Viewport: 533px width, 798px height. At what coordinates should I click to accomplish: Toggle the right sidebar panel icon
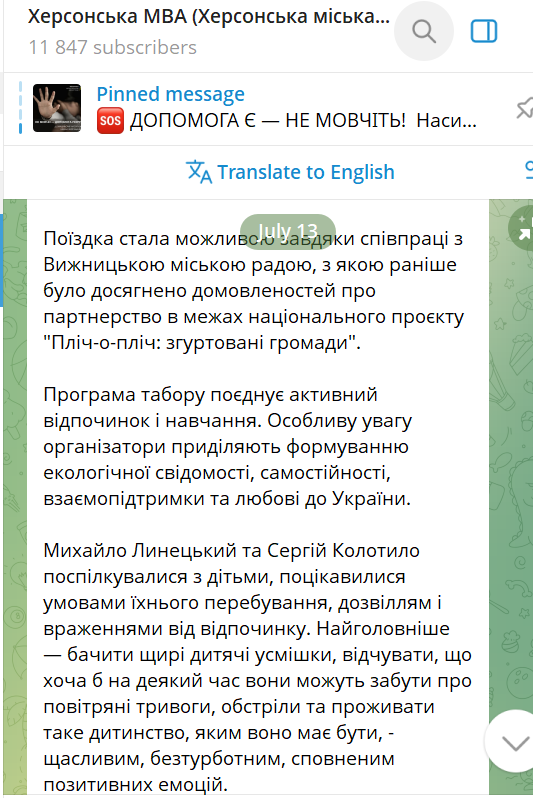(484, 32)
